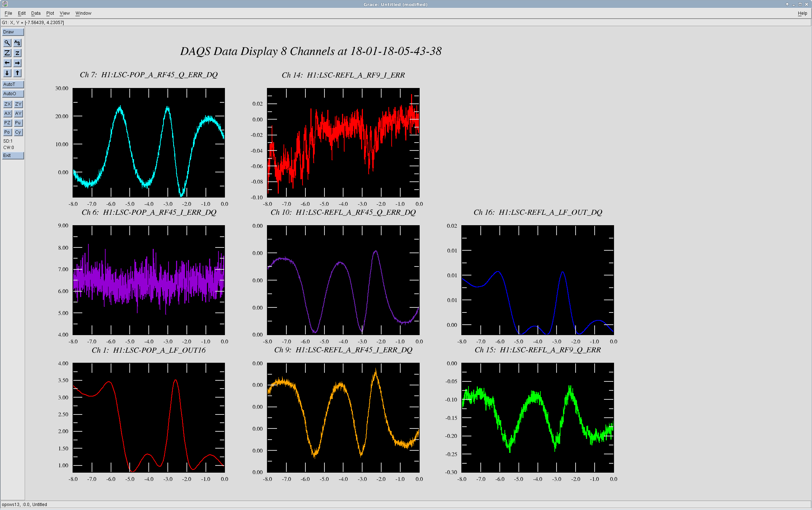The width and height of the screenshot is (812, 510).
Task: Click the window menu icon in title bar
Action: 5,4
